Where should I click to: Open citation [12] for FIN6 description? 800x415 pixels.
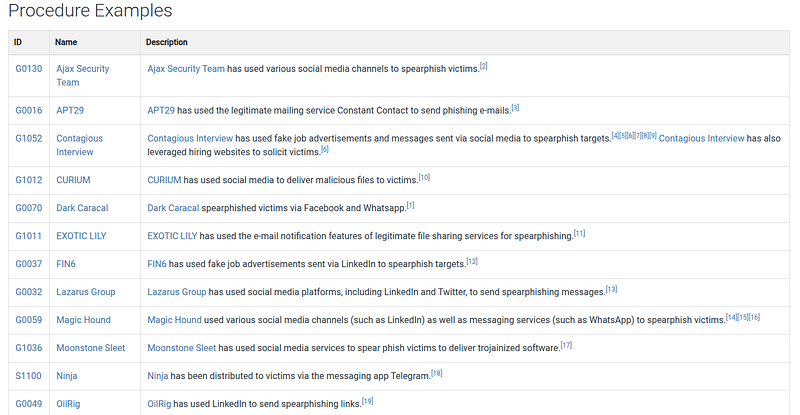tap(472, 261)
